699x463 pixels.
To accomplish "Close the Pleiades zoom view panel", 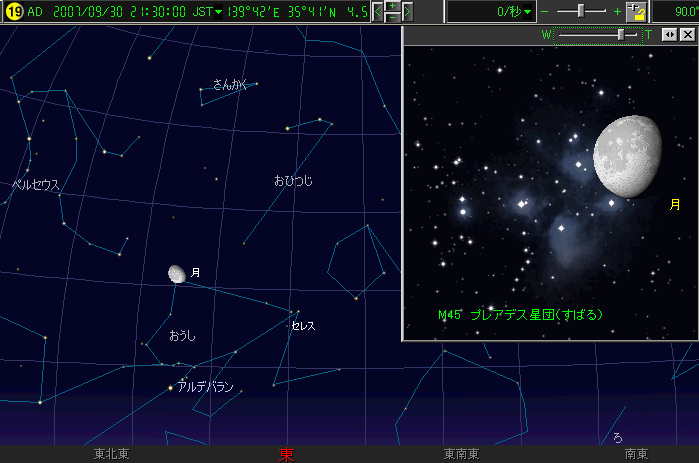I will pos(687,34).
